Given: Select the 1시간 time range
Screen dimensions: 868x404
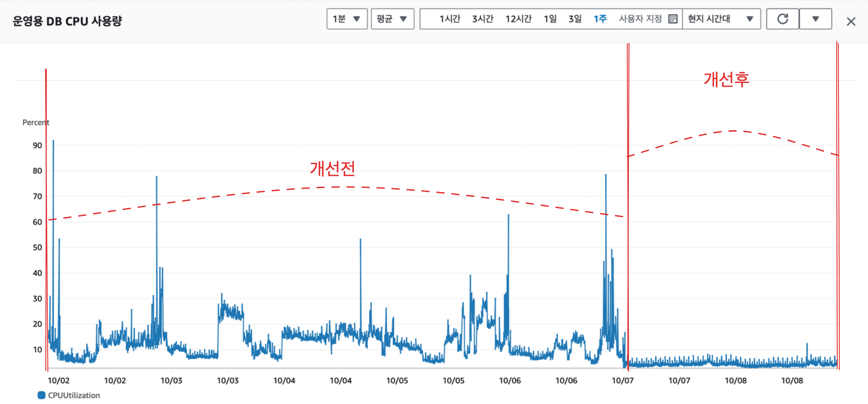Looking at the screenshot, I should coord(450,19).
